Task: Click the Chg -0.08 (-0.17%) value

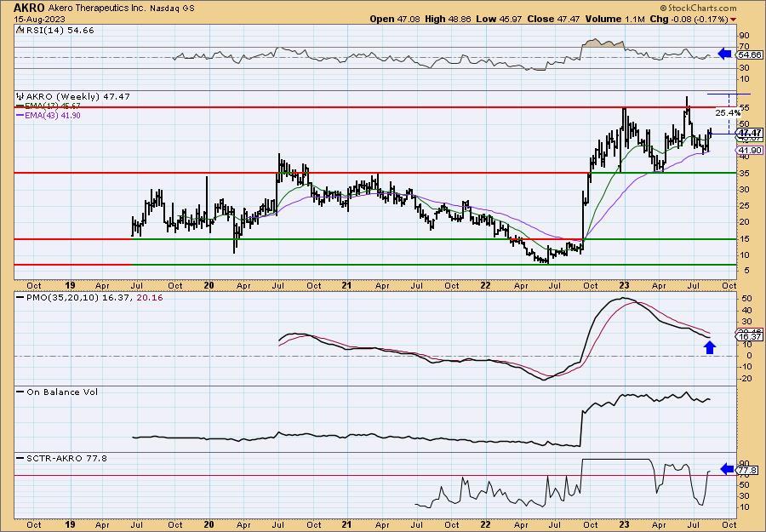Action: click(689, 19)
